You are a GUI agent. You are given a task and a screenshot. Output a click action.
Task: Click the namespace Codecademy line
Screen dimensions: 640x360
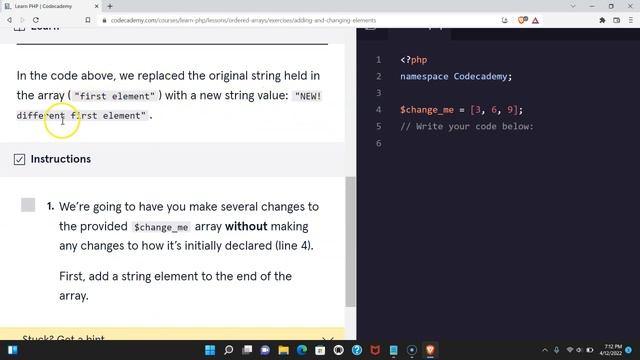pyautogui.click(x=456, y=76)
